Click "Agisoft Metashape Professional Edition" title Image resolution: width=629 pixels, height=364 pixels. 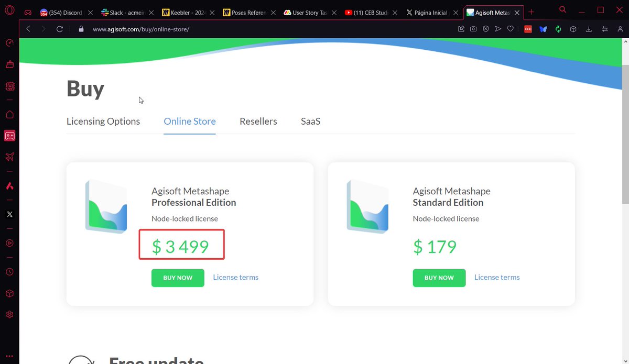[x=194, y=197]
